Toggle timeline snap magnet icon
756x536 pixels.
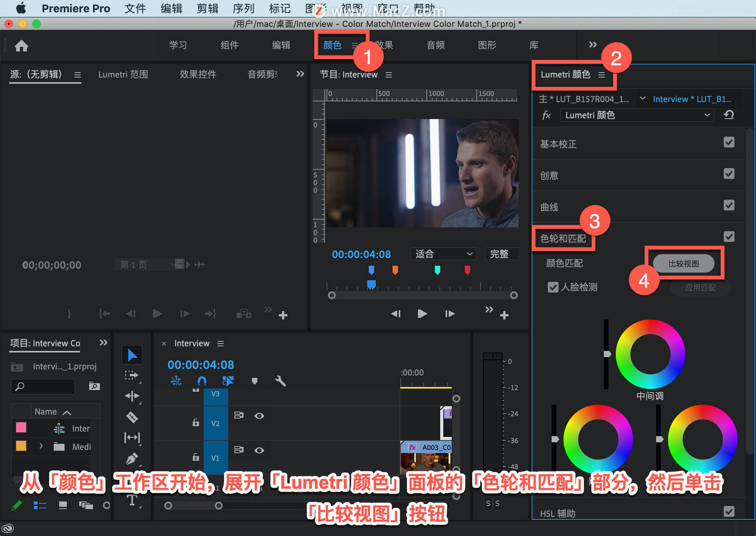(x=202, y=381)
